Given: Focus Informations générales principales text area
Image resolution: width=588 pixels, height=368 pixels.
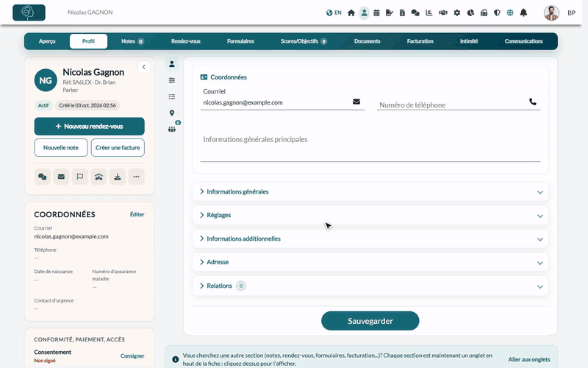Looking at the screenshot, I should [370, 146].
